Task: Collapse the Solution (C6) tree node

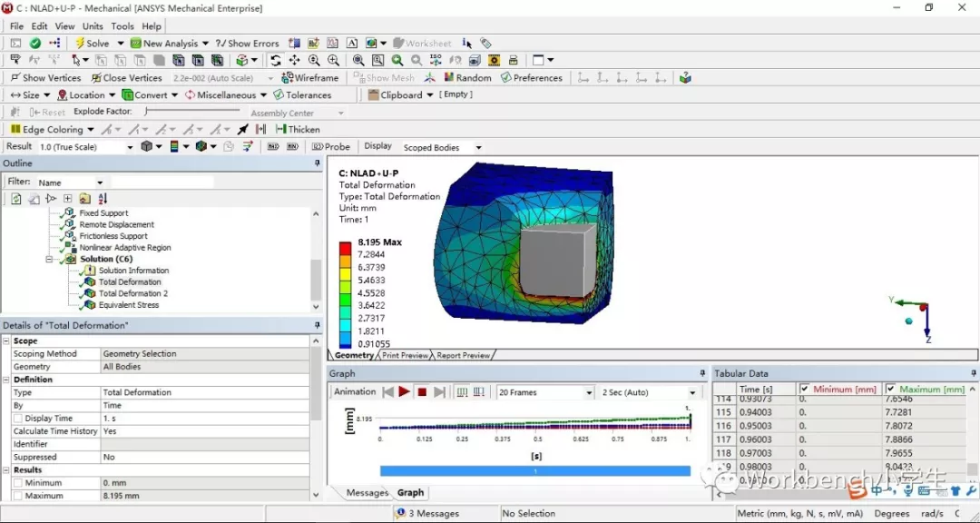Action: [49, 259]
